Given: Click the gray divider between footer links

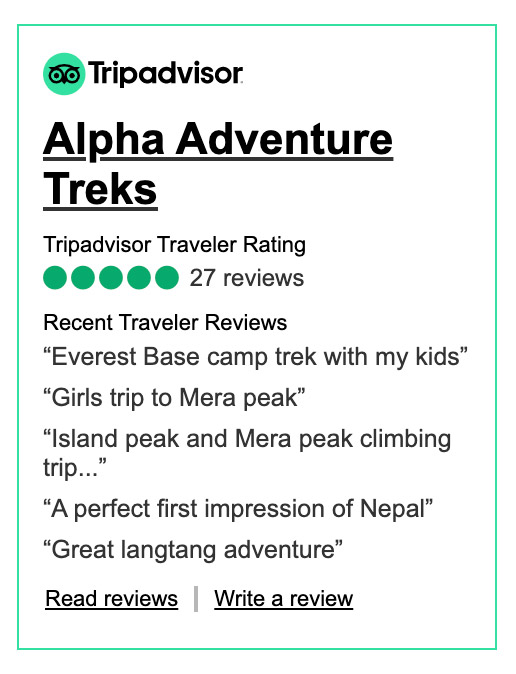Looking at the screenshot, I should click(196, 599).
